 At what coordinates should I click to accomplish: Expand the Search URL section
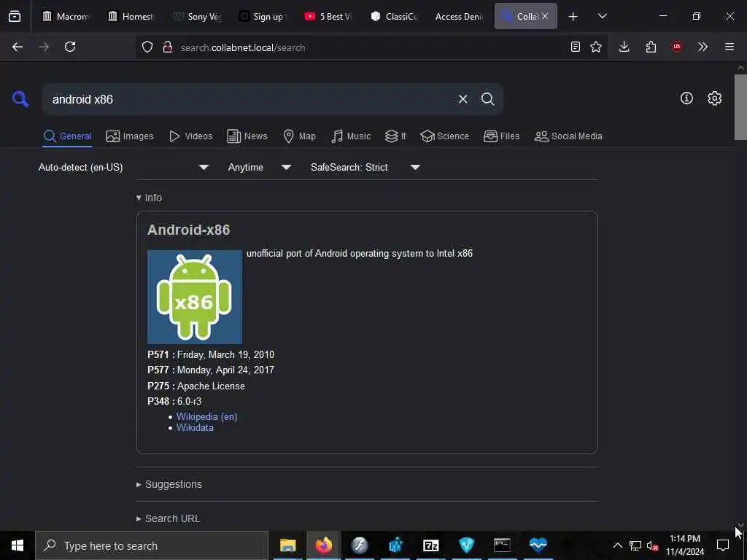click(x=169, y=518)
